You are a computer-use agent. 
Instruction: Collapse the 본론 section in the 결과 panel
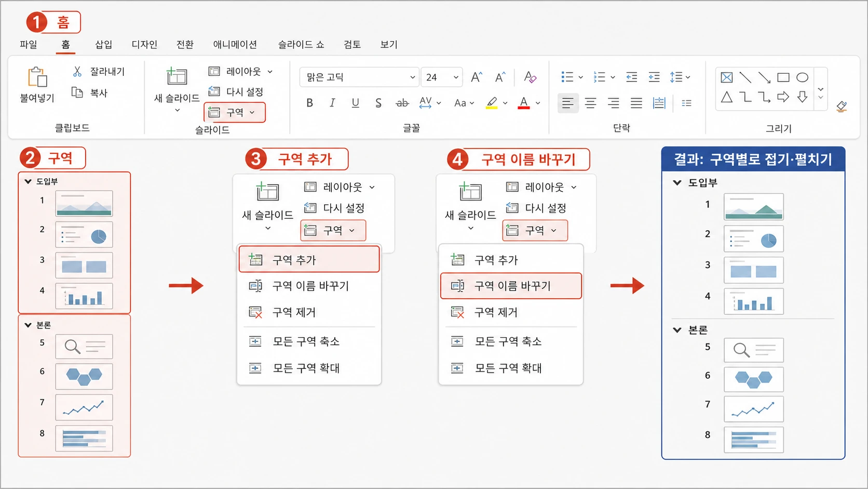(677, 330)
